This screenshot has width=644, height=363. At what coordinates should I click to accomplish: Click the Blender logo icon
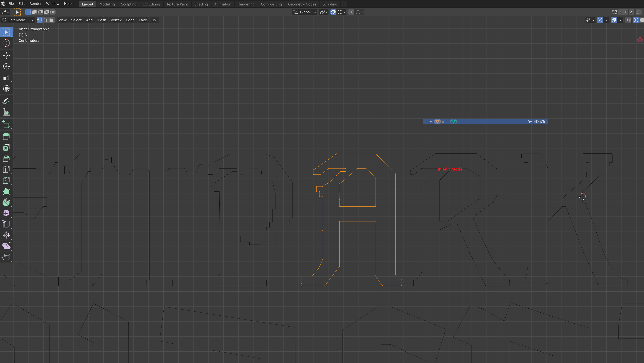3,4
